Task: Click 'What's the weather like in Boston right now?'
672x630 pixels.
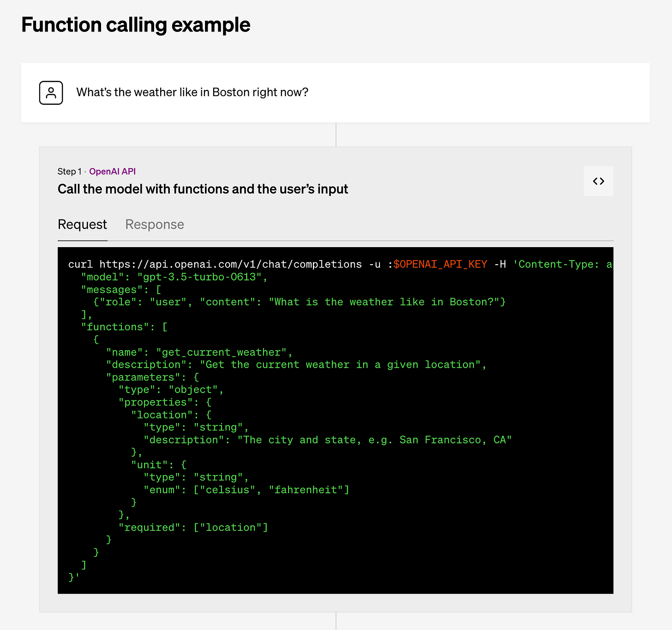Action: tap(192, 92)
